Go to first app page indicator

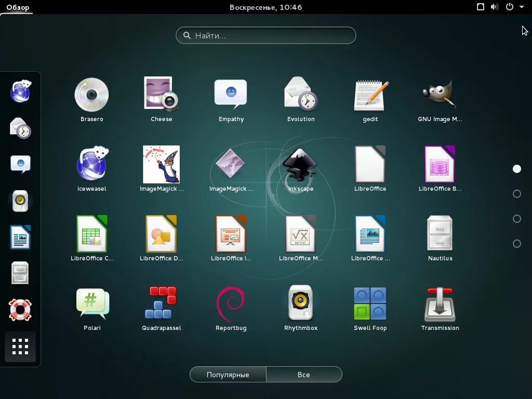tap(517, 169)
